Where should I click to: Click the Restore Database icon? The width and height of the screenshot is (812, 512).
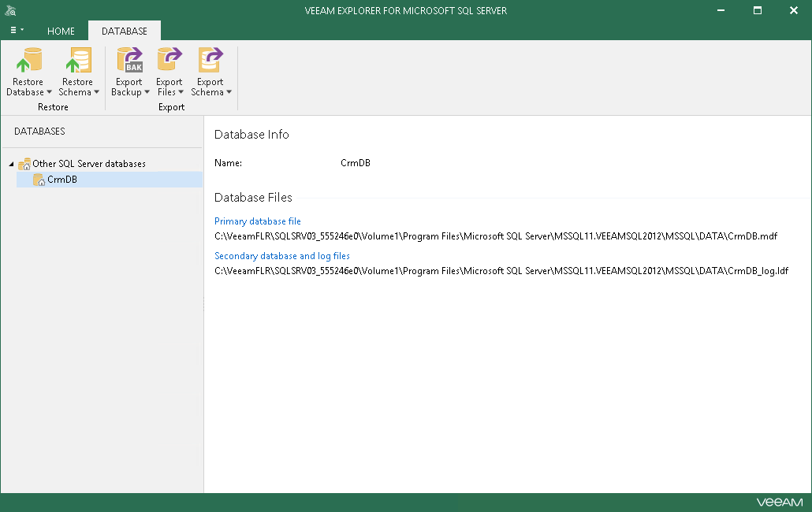[29, 60]
